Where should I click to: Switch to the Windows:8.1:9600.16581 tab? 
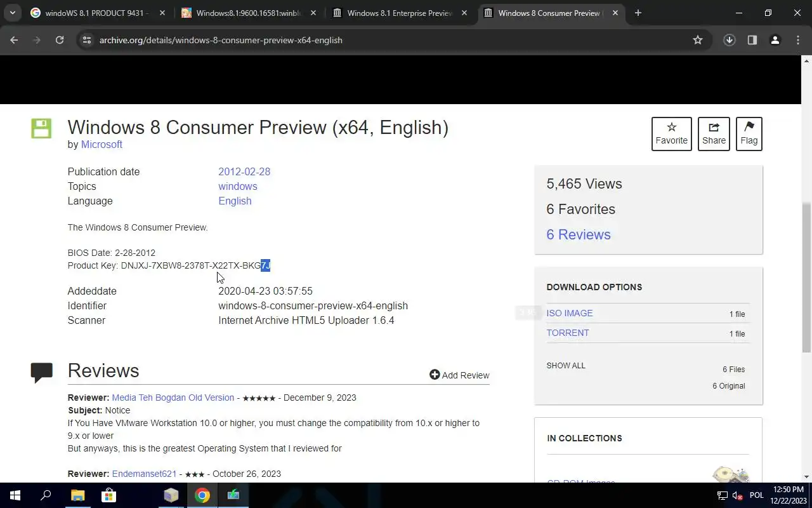pos(248,13)
